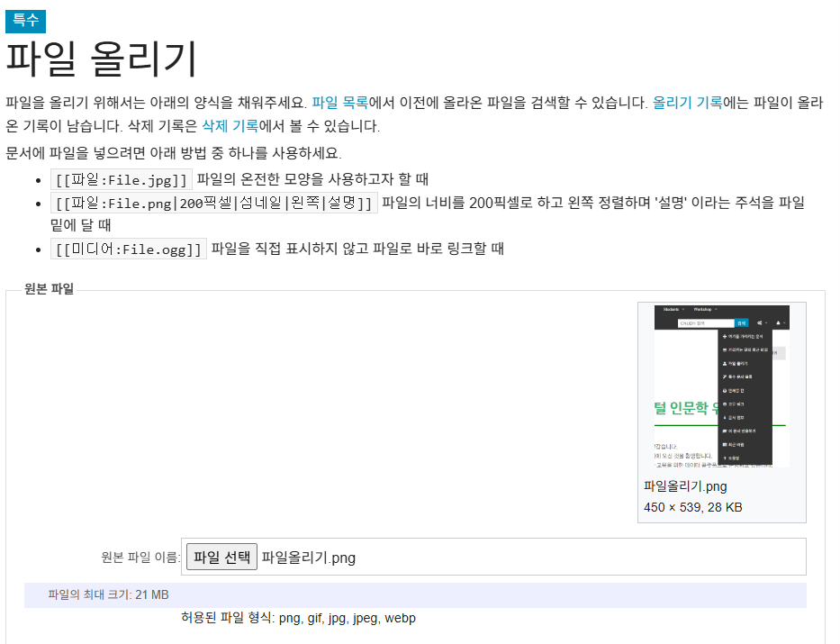The image size is (840, 644).
Task: Click the 파일 올리기 page heading
Action: tap(102, 59)
